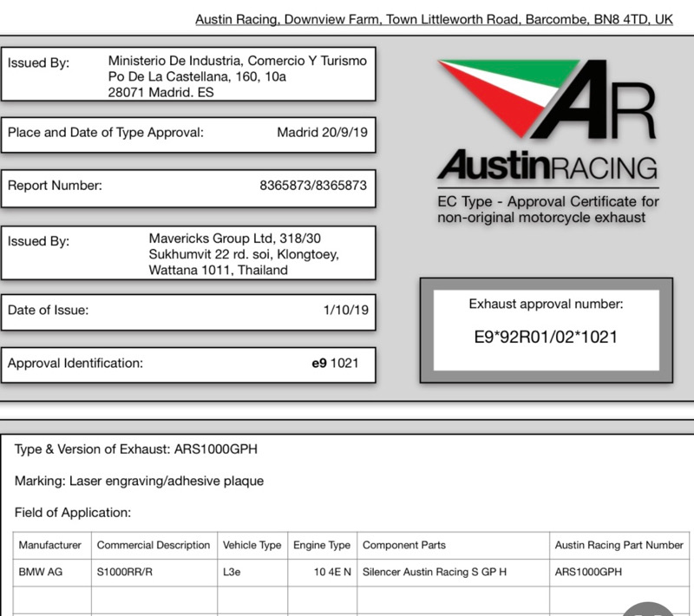Click the grey circular button at bottom right
The height and width of the screenshot is (616, 694).
pos(648,607)
